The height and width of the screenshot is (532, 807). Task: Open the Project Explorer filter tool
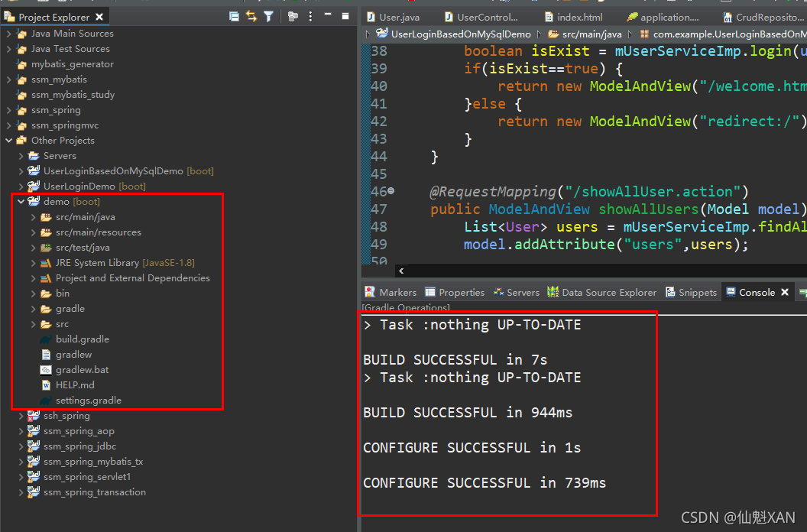268,16
